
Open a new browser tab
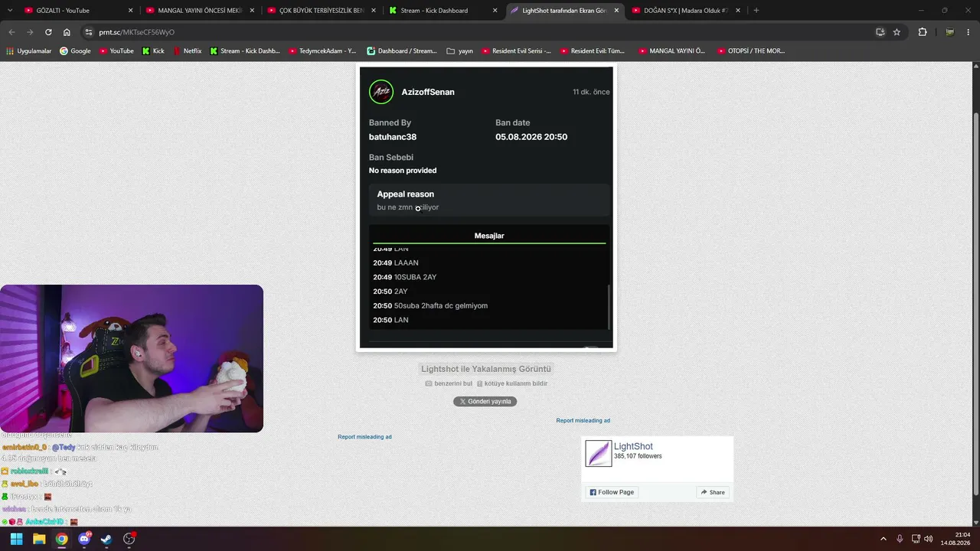coord(756,10)
